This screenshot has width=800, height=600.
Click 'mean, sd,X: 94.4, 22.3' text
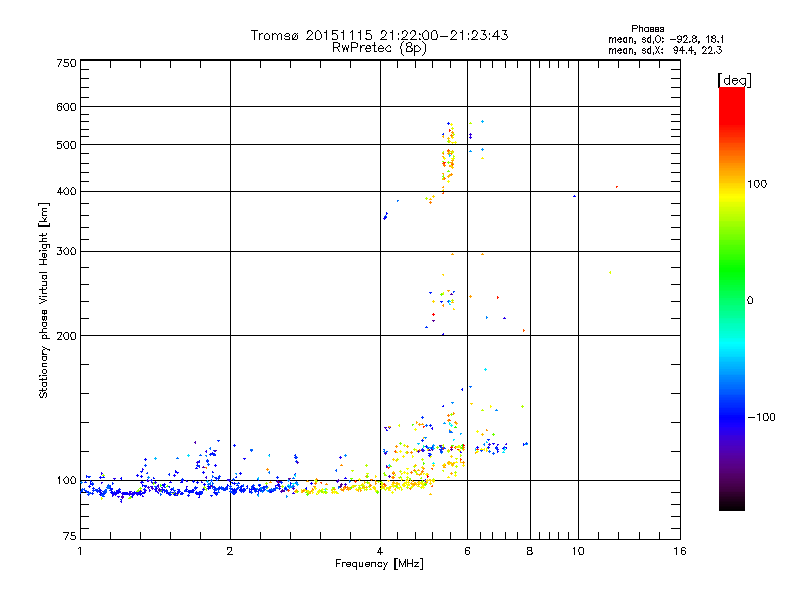[665, 50]
